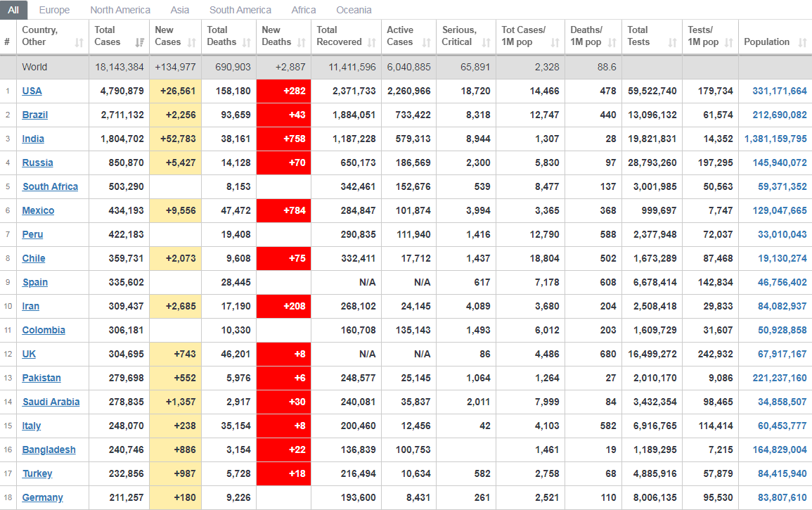Open USA population link 331,171,664
The image size is (812, 510).
780,91
